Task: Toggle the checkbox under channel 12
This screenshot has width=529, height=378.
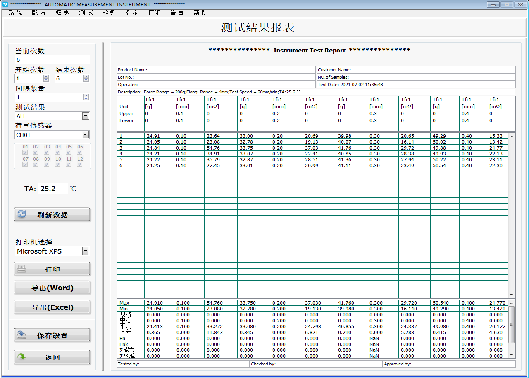Action: 80,165
